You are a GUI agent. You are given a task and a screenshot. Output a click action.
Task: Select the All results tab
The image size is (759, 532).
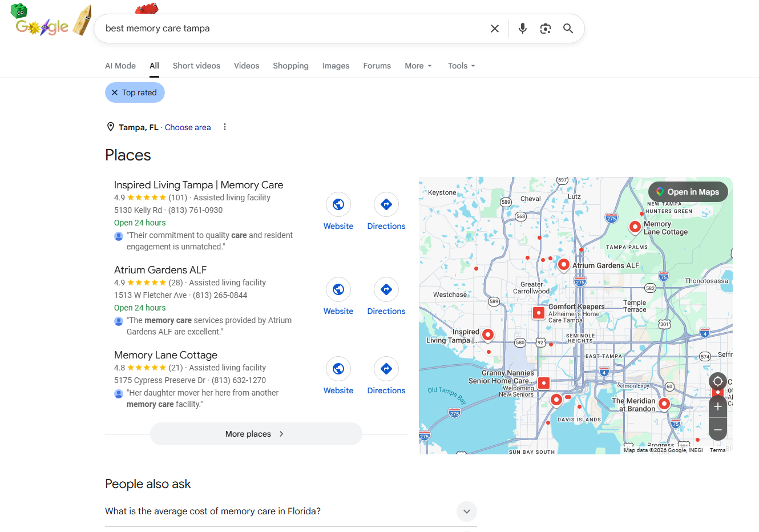tap(154, 66)
